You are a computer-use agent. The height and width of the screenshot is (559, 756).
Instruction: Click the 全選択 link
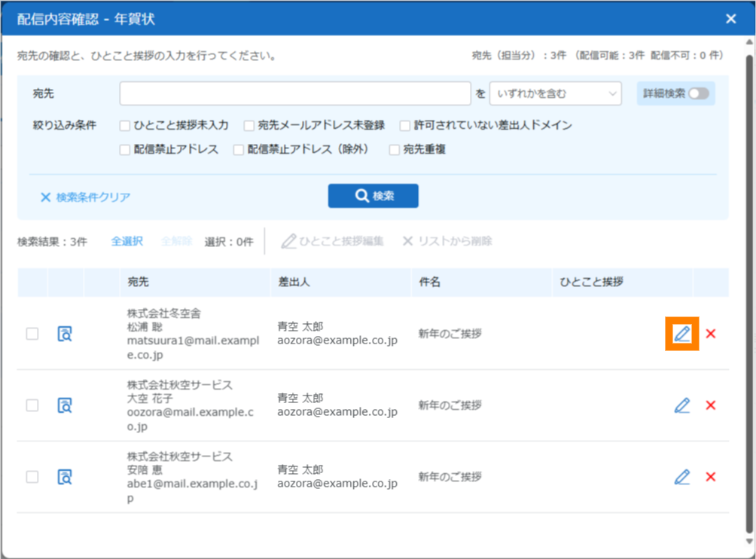127,242
